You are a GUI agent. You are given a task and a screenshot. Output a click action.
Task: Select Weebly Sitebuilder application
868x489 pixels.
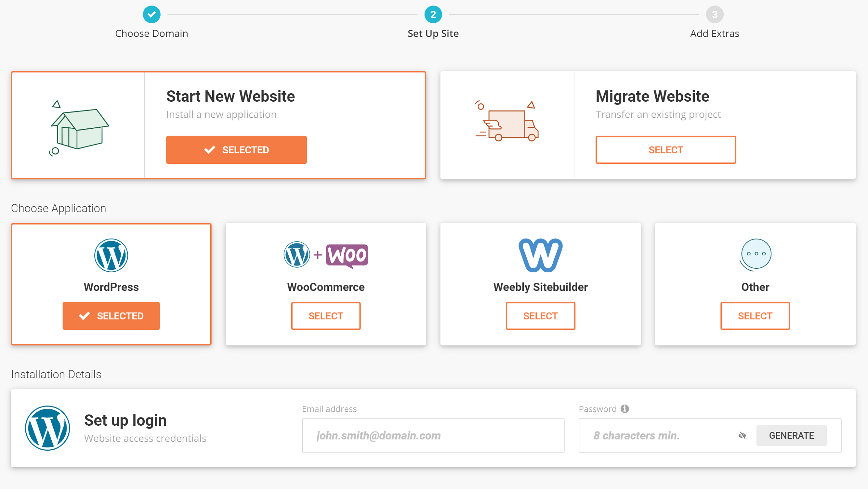pyautogui.click(x=540, y=315)
